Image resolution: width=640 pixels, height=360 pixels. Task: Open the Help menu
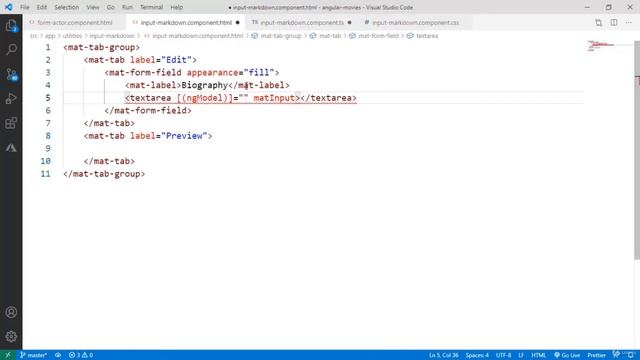point(176,7)
